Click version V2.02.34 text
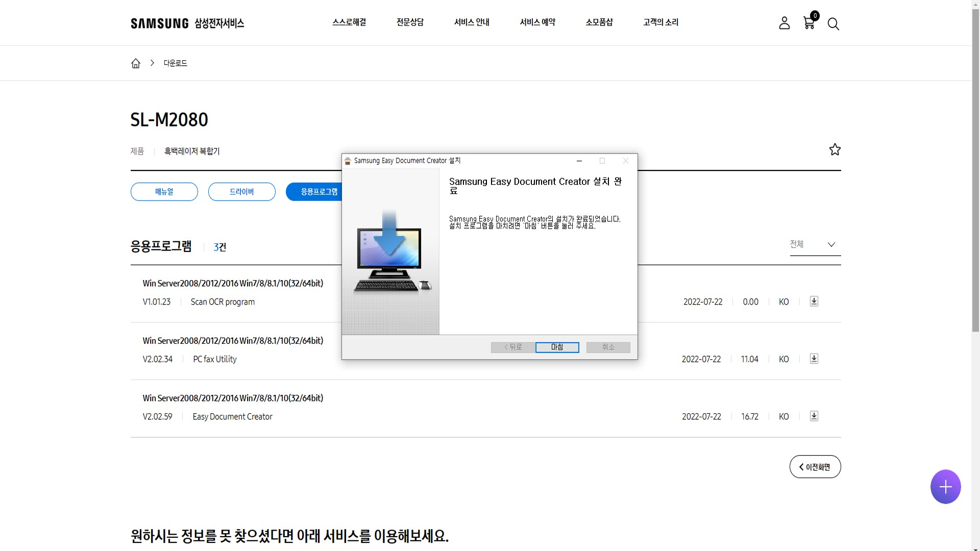Image resolution: width=980 pixels, height=551 pixels. coord(158,359)
